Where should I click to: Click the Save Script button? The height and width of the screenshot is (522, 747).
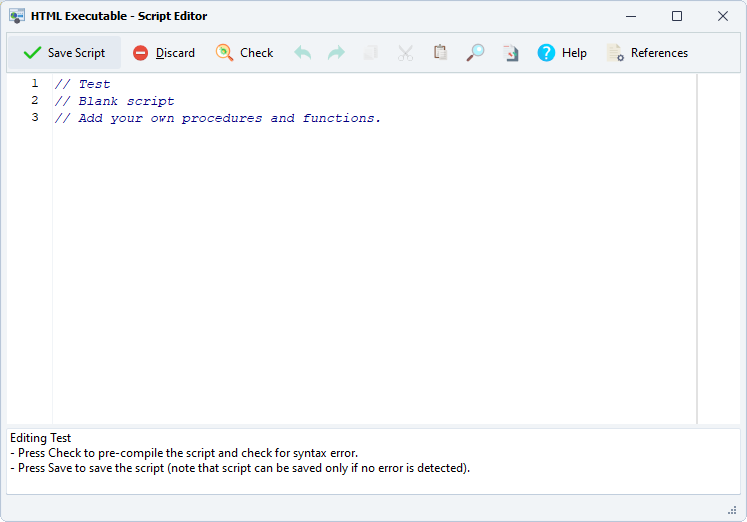(x=65, y=53)
